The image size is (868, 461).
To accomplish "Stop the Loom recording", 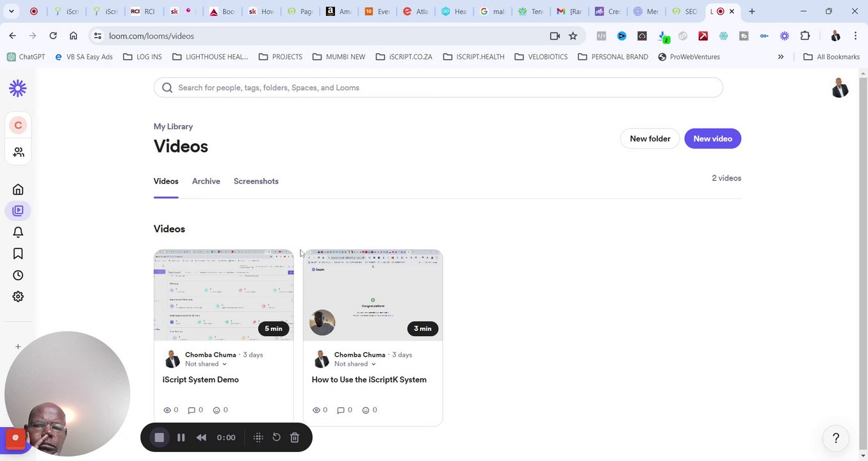I will (159, 437).
